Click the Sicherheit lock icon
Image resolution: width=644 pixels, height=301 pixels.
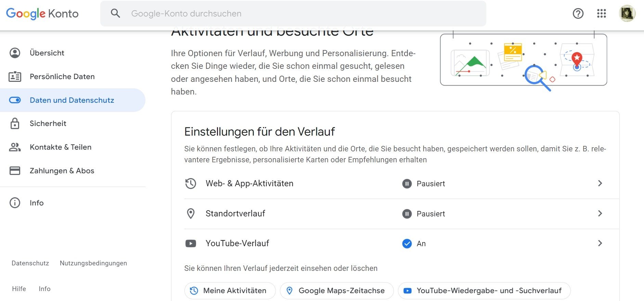click(15, 124)
